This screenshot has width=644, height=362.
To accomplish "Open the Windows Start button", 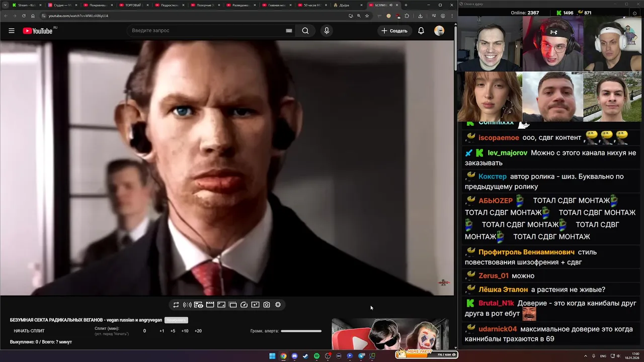I will pyautogui.click(x=272, y=356).
